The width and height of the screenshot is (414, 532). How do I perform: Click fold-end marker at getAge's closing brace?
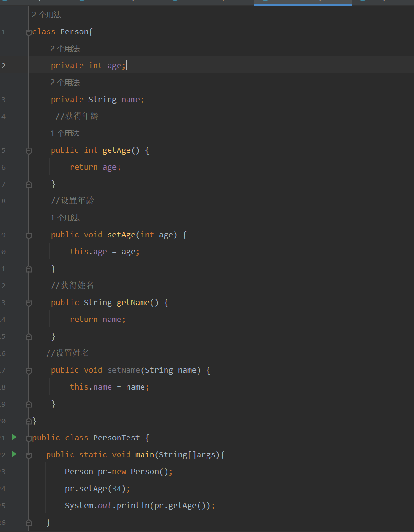tap(29, 185)
